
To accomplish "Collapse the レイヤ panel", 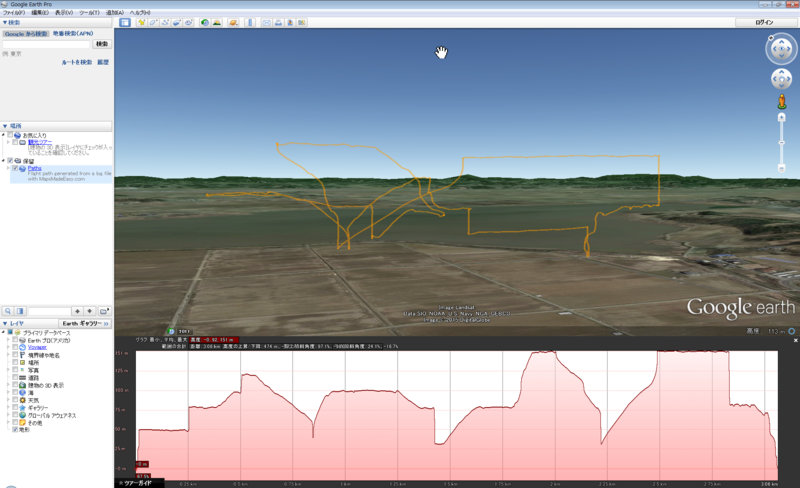I will [5, 324].
